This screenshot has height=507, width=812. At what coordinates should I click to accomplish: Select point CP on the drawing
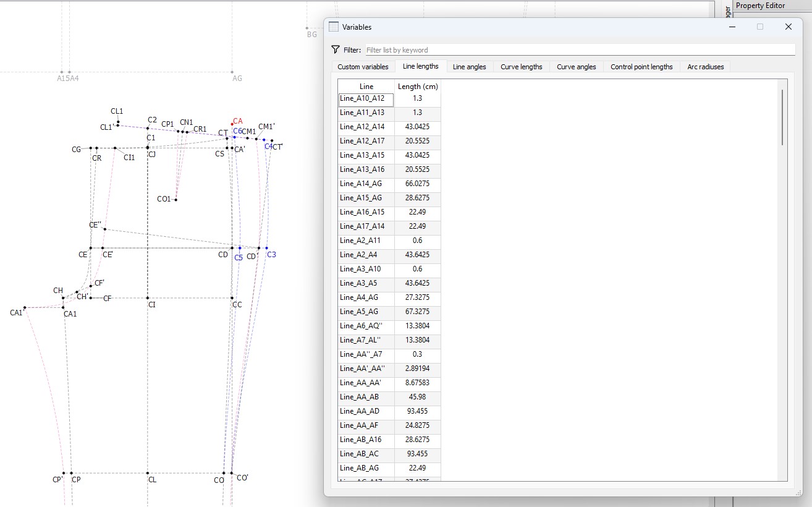pyautogui.click(x=71, y=473)
